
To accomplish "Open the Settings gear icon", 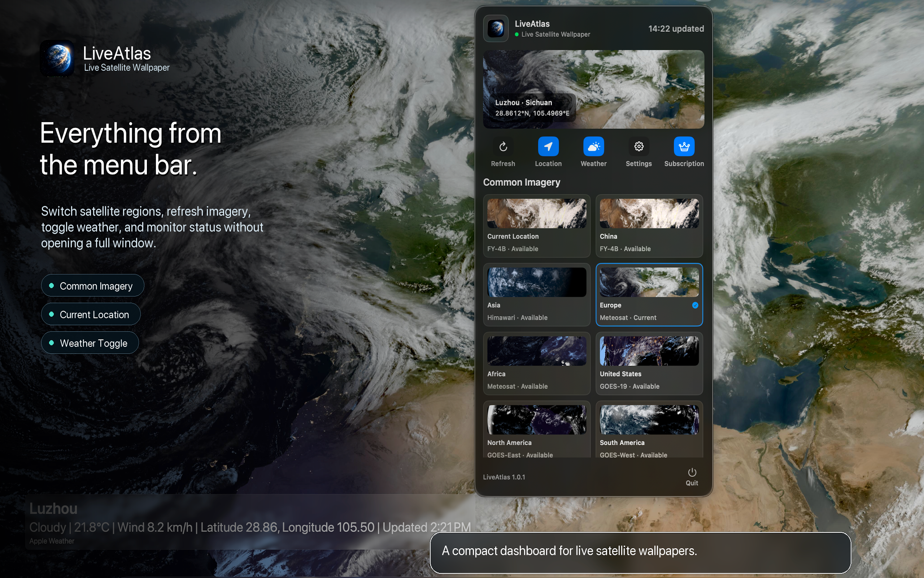I will pos(639,146).
